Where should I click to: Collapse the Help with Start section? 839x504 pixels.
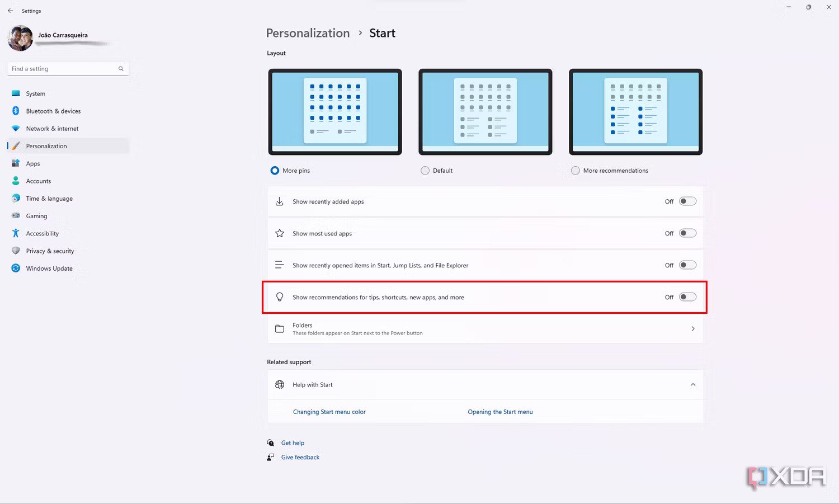(x=693, y=385)
